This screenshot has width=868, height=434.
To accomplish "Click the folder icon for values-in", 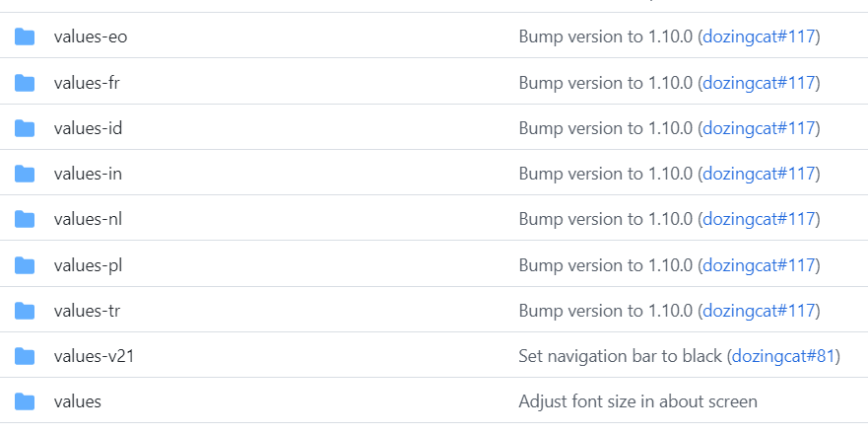I will pos(25,174).
